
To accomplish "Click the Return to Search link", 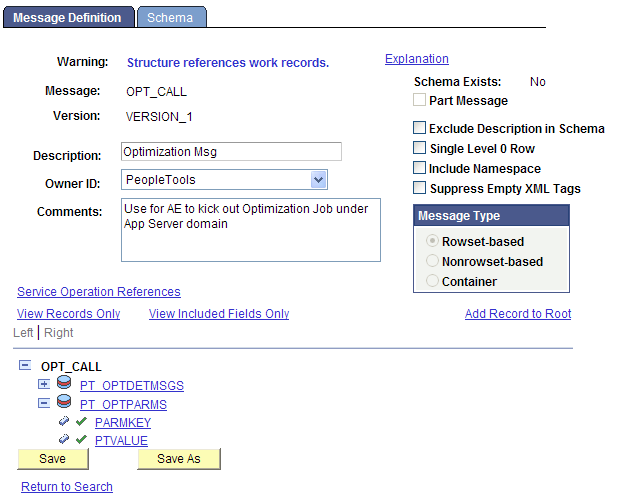I will coord(67,487).
